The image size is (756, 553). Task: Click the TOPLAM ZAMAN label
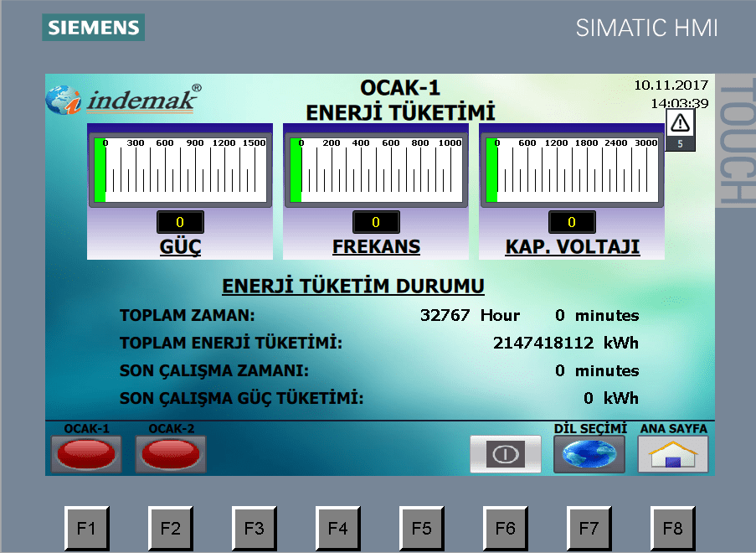click(187, 316)
